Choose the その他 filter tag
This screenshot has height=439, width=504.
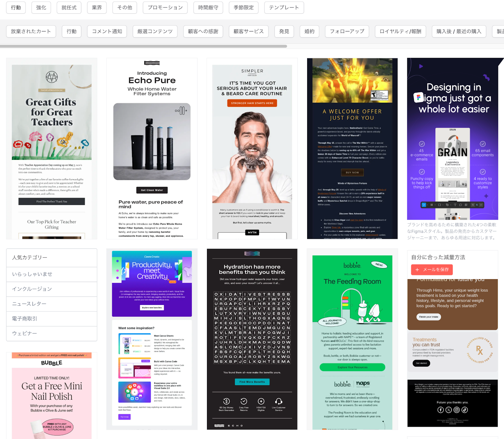(x=125, y=8)
